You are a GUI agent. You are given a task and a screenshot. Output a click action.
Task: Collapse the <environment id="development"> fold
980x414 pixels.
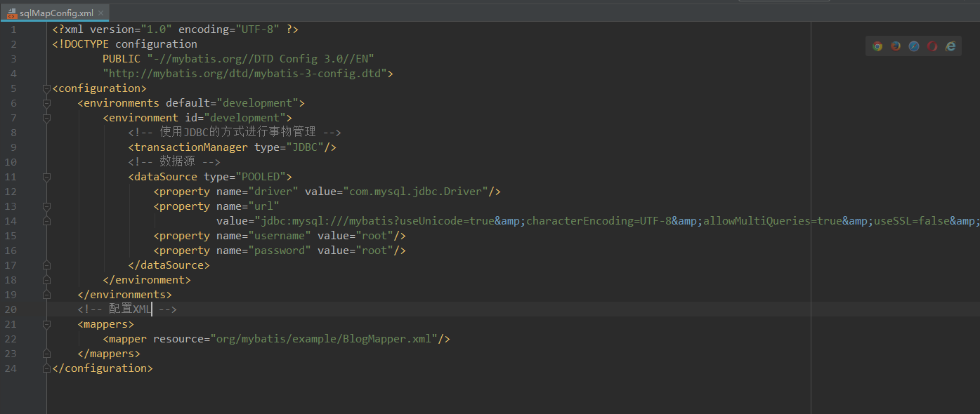[x=46, y=118]
